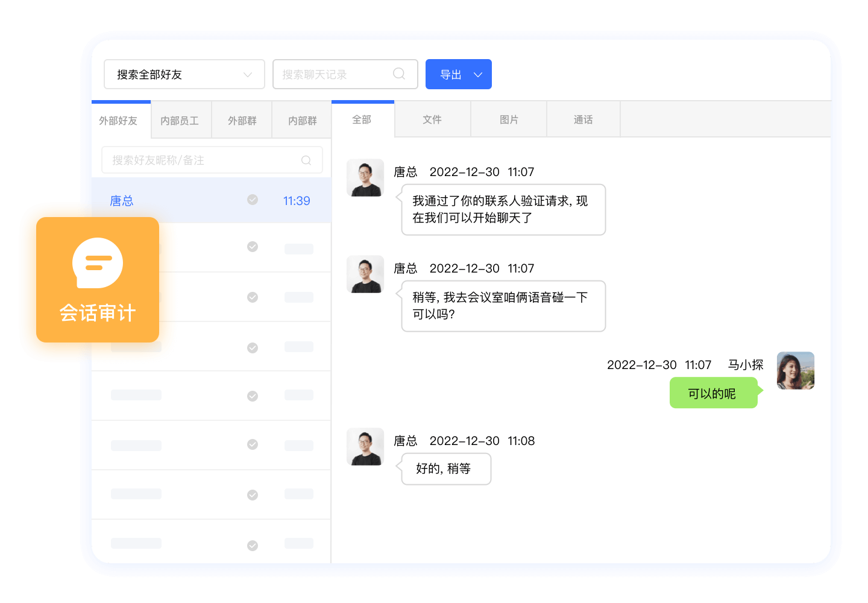Screen dimensions: 868x603
Task: Select the 通话 message filter tab
Action: 583,119
